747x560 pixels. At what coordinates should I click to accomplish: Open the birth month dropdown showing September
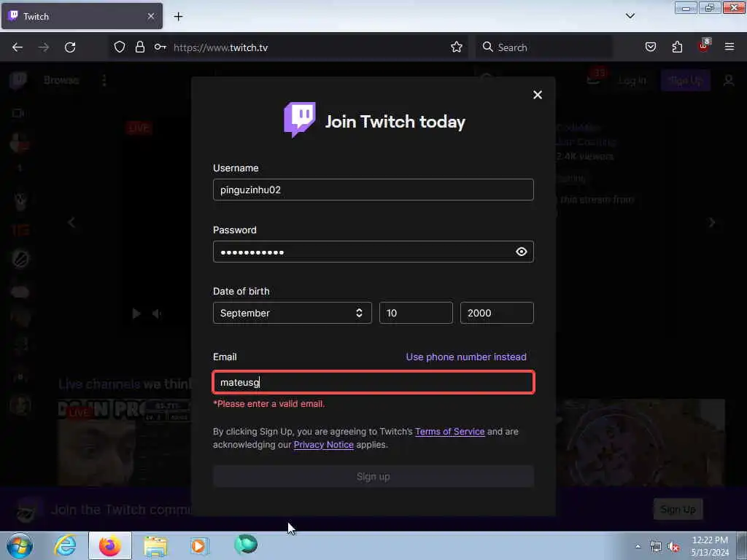292,313
